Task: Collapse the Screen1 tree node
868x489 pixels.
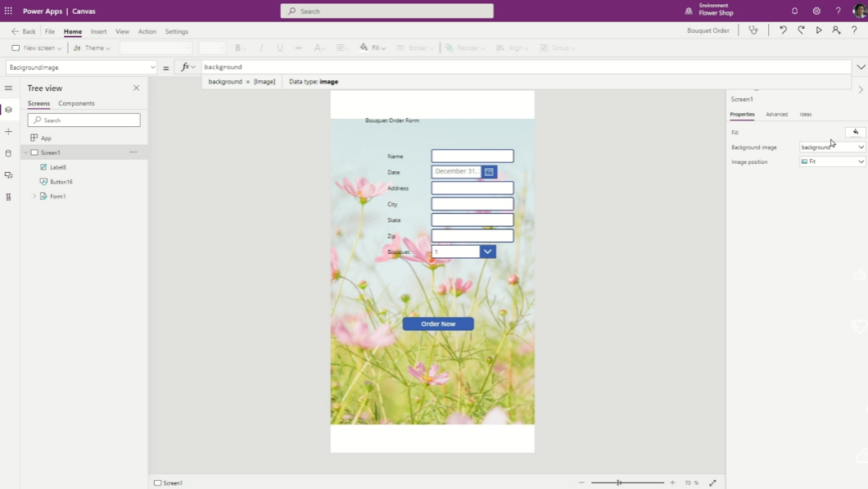Action: (x=25, y=152)
